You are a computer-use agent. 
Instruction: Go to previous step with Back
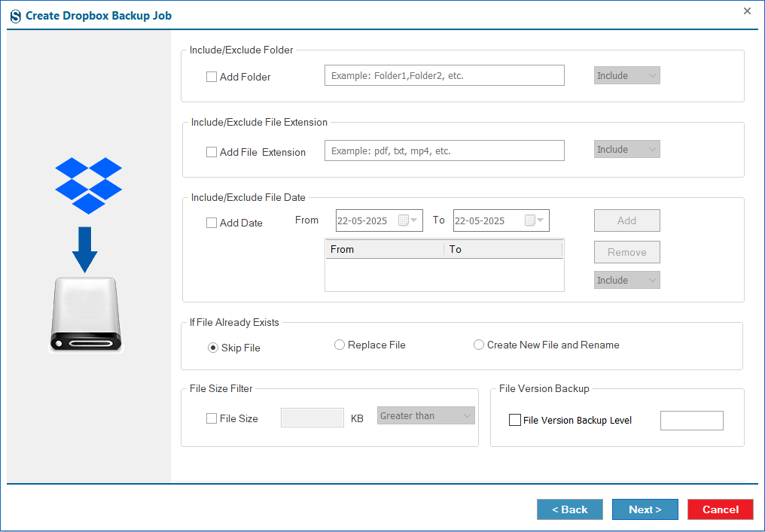(x=570, y=509)
